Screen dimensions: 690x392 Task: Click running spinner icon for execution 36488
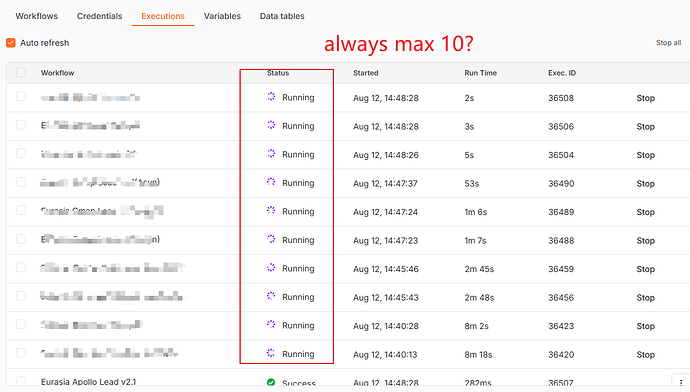271,239
